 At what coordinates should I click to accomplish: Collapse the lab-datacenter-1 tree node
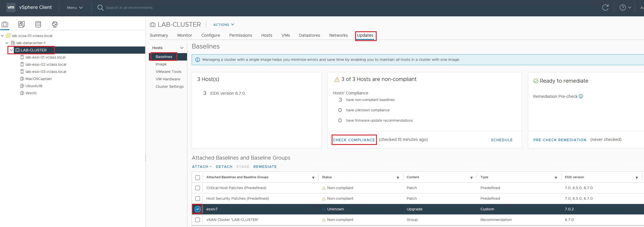pyautogui.click(x=7, y=43)
